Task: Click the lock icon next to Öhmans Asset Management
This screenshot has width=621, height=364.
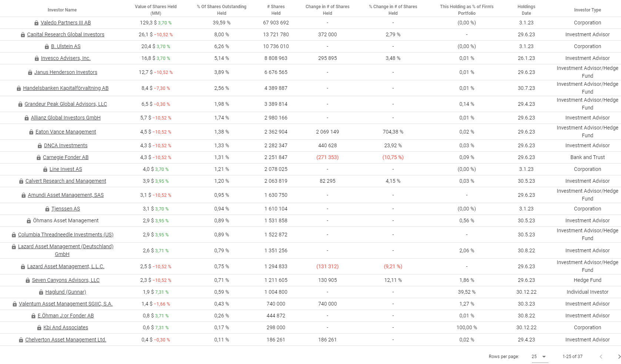Action: 28,221
